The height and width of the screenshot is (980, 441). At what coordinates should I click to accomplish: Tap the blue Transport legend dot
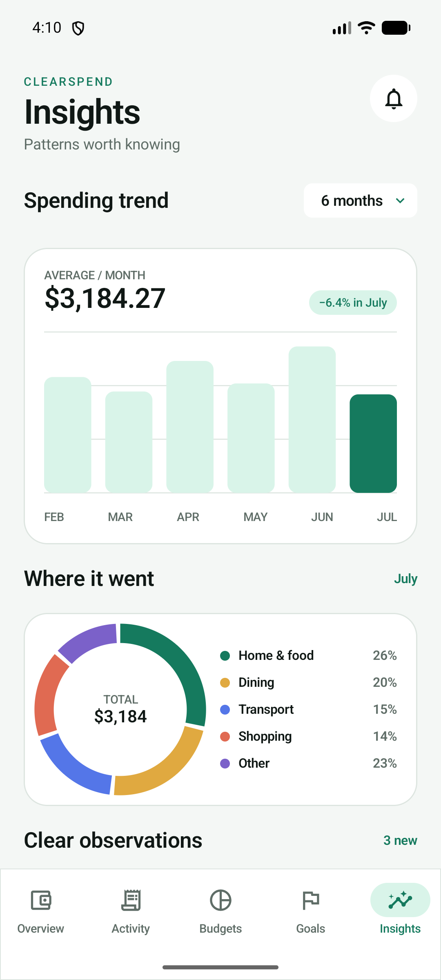click(225, 710)
